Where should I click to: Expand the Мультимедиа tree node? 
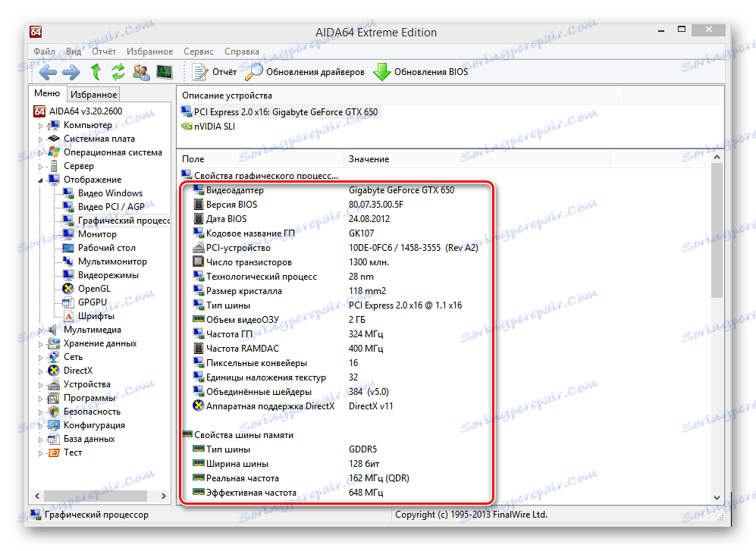pos(41,330)
